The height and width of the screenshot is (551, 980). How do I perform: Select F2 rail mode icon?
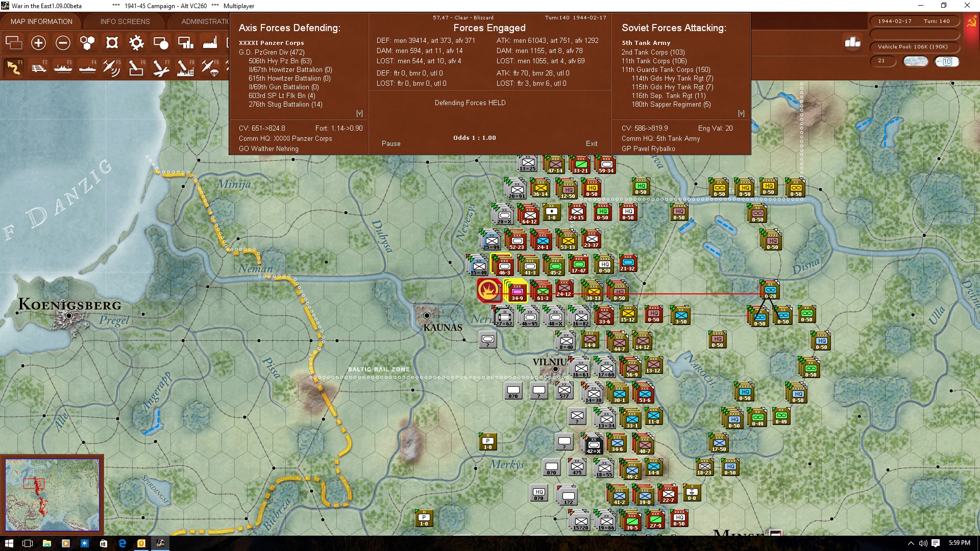38,67
